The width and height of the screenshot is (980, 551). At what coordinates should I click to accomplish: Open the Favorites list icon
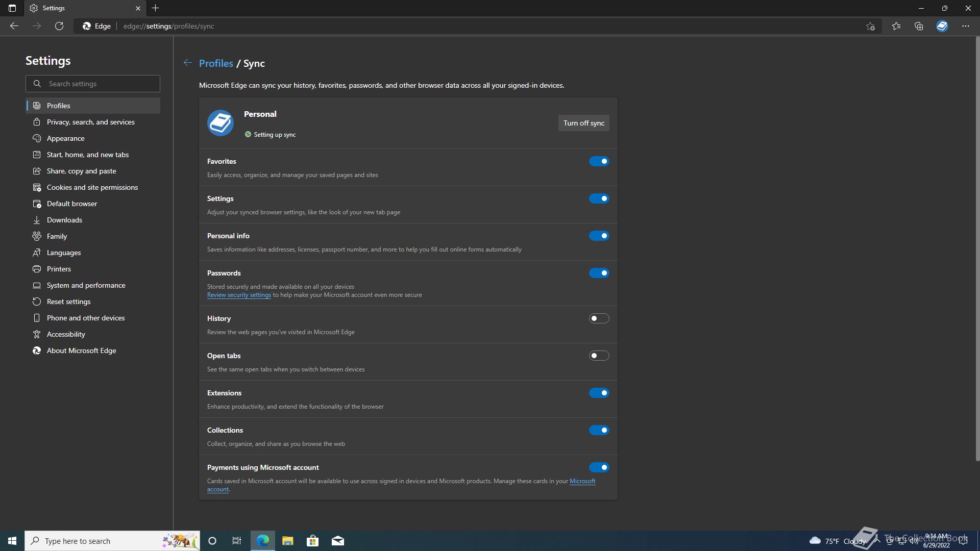pyautogui.click(x=896, y=26)
